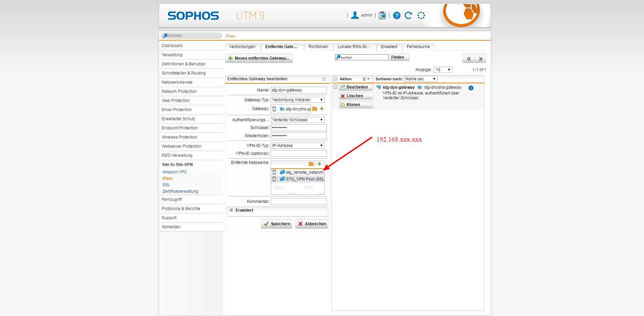644x316 pixels.
Task: Check the select-all box beside Aktion
Action: [335, 79]
